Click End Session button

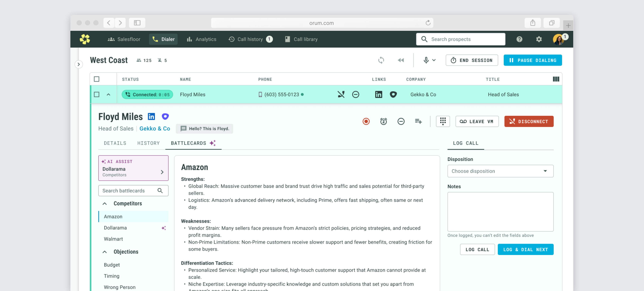click(472, 60)
